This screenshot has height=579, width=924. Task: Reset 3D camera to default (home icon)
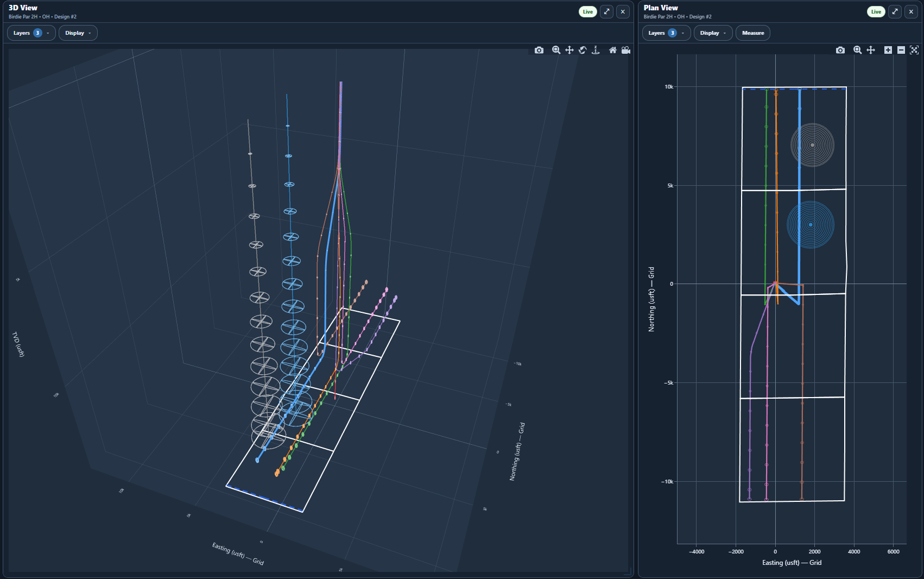pos(613,50)
